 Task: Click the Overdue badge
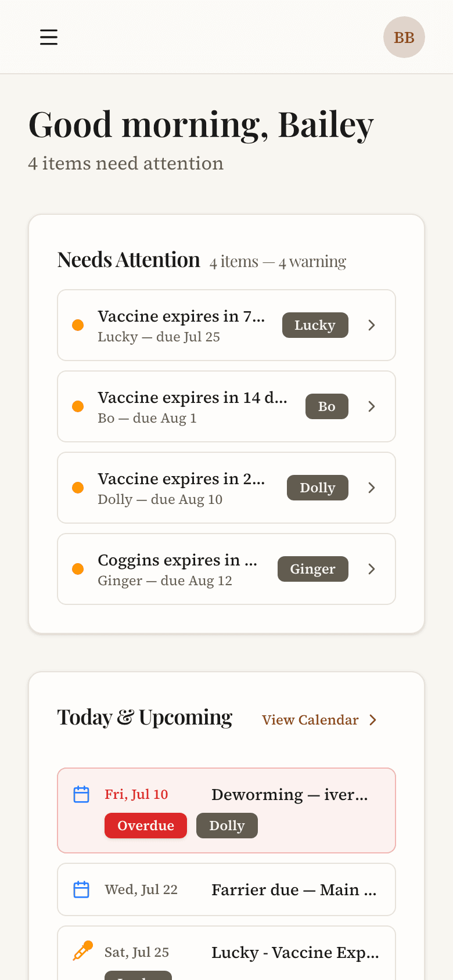point(146,826)
